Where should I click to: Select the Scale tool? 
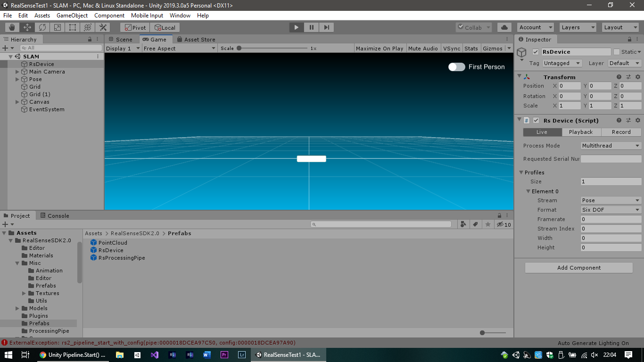[57, 27]
